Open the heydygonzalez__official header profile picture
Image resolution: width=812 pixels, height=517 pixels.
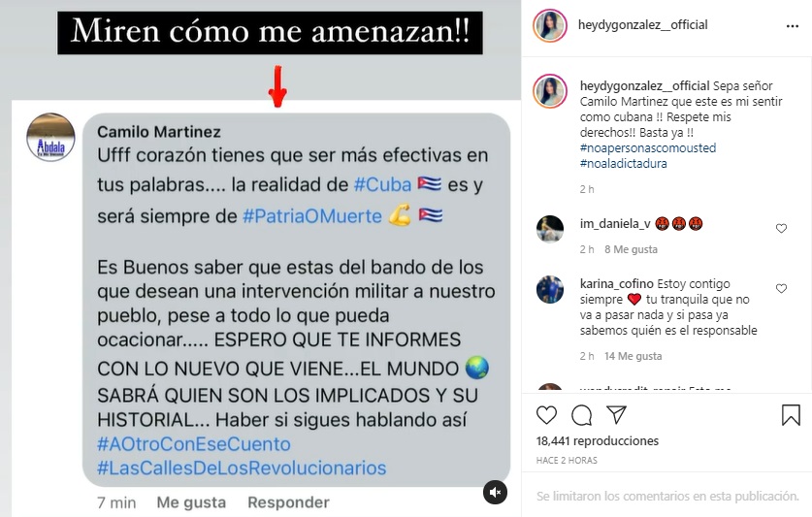(550, 25)
